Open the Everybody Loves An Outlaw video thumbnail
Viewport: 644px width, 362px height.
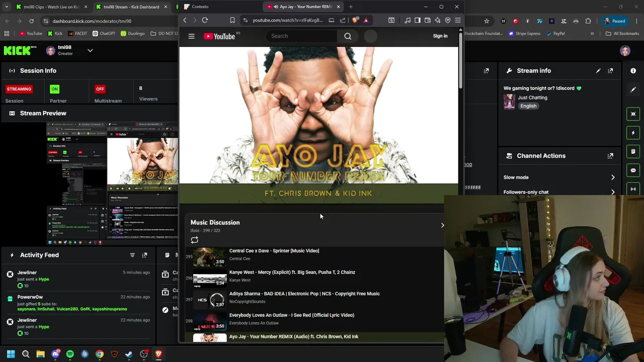click(210, 321)
